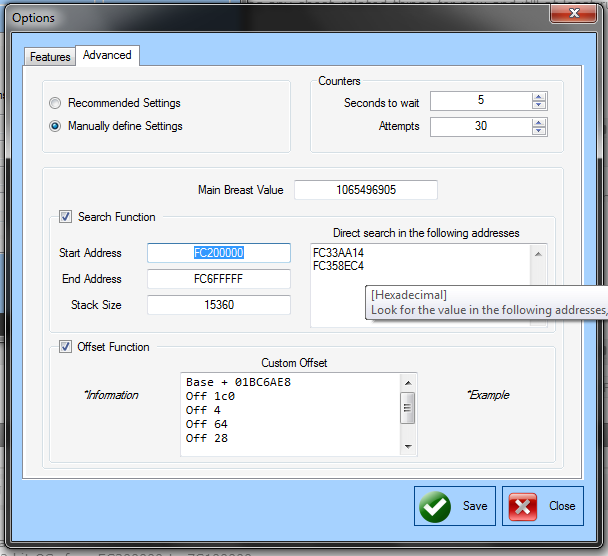
Task: Toggle the Offset Function checkbox
Action: (x=66, y=347)
